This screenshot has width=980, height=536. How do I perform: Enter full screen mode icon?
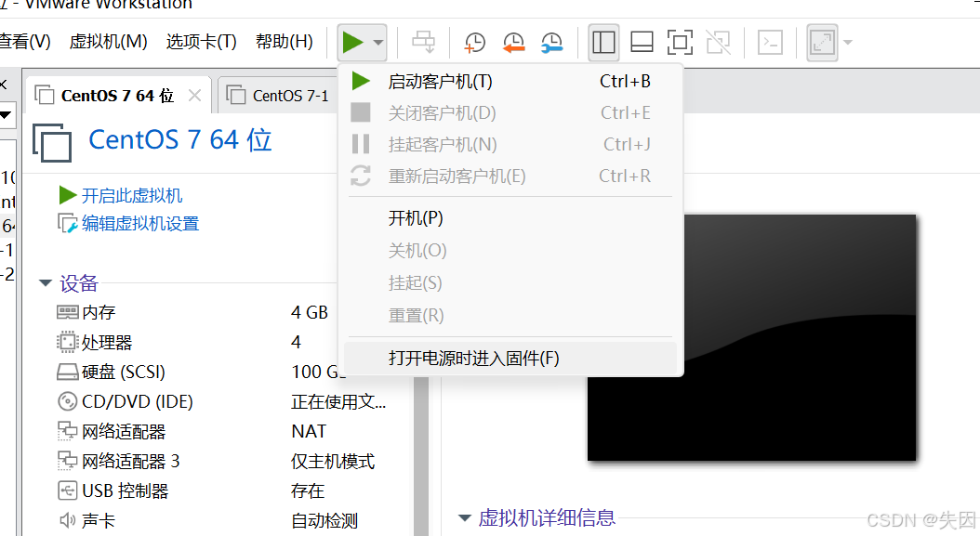tap(680, 43)
